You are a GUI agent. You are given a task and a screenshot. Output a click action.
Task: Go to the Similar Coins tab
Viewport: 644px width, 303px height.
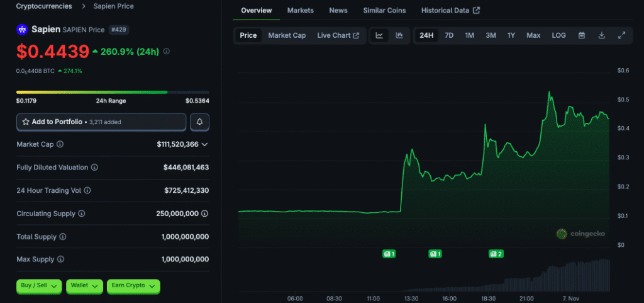[x=384, y=11]
